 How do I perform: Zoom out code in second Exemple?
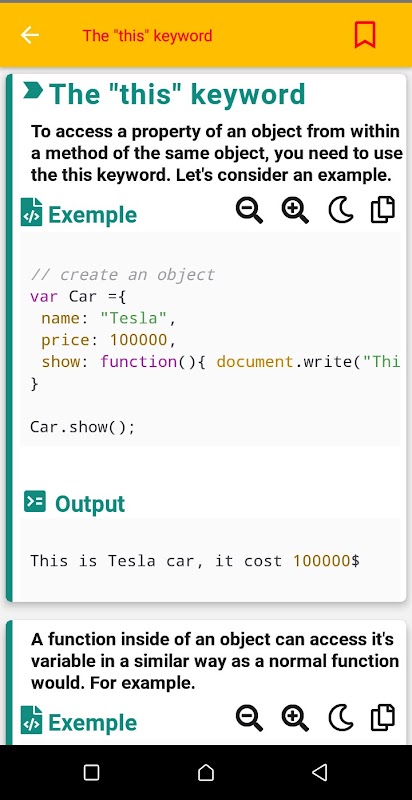point(249,718)
